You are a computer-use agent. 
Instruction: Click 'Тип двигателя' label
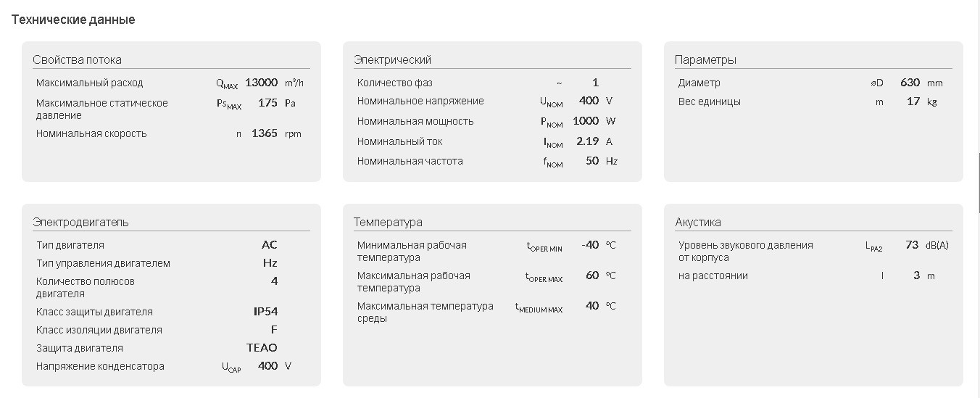(70, 245)
